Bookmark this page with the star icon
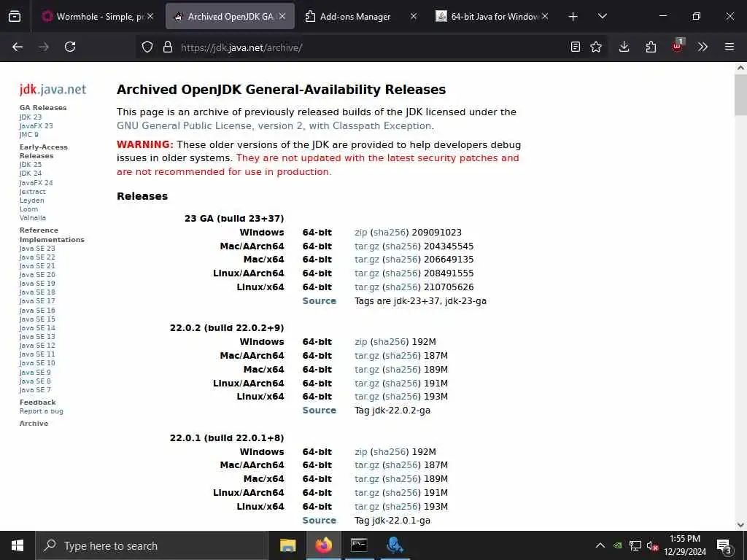The height and width of the screenshot is (560, 747). [596, 47]
